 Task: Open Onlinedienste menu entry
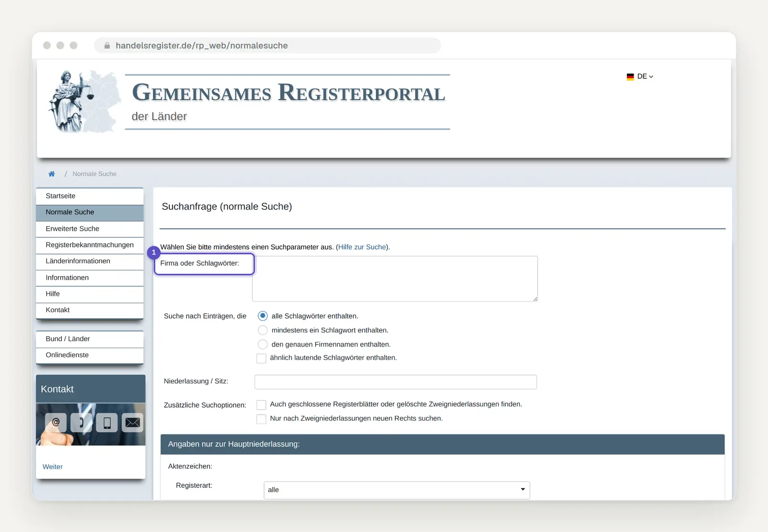pos(90,355)
